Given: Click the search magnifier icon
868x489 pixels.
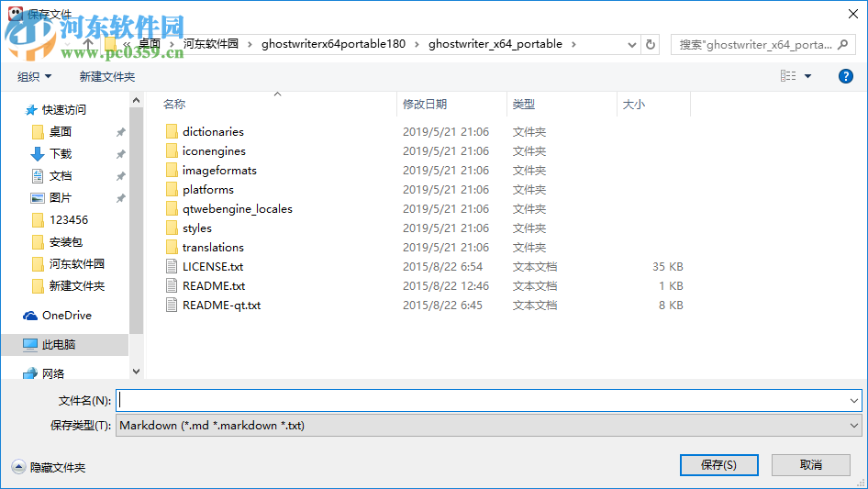Looking at the screenshot, I should 843,44.
